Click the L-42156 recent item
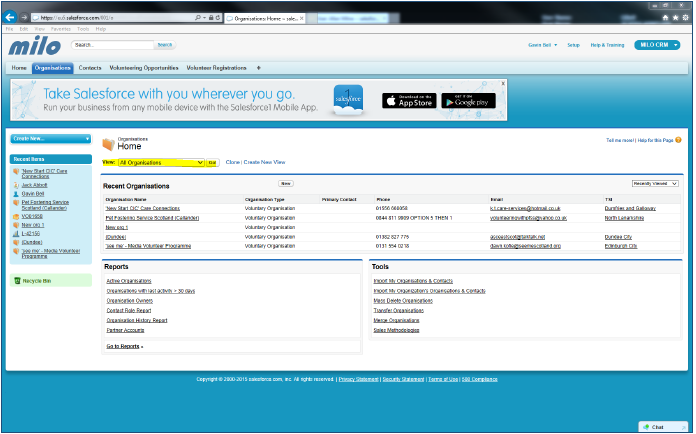Image resolution: width=696 pixels, height=434 pixels. coord(31,233)
